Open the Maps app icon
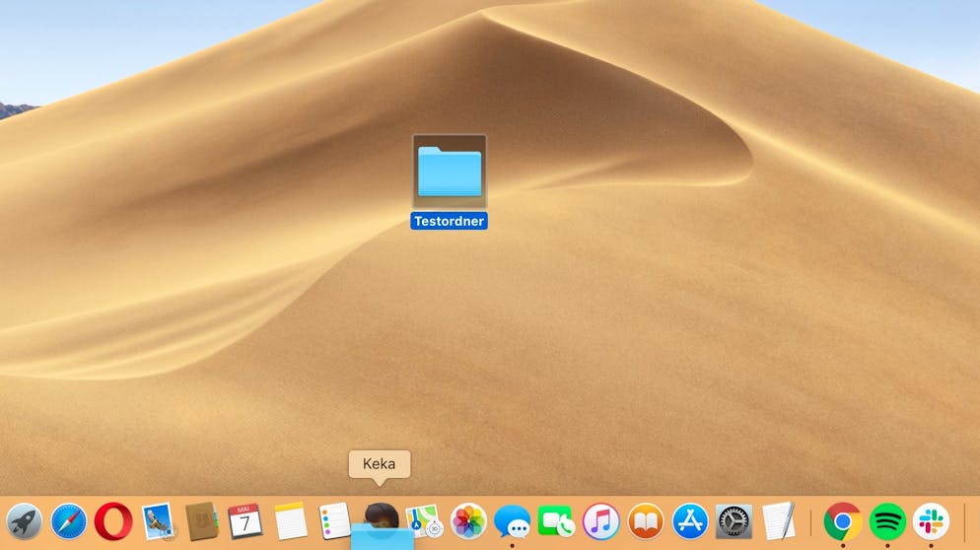980x550 pixels. (x=424, y=521)
